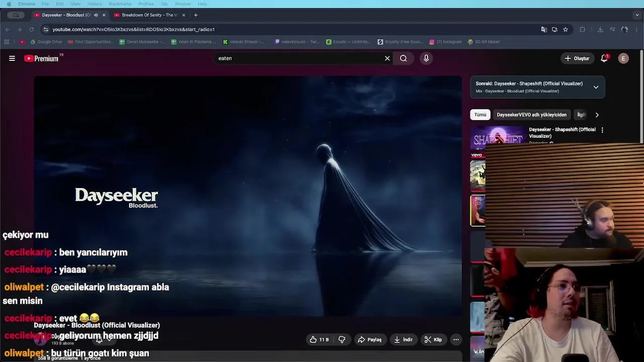The image size is (644, 362).
Task: Open the History menu
Action: click(95, 4)
